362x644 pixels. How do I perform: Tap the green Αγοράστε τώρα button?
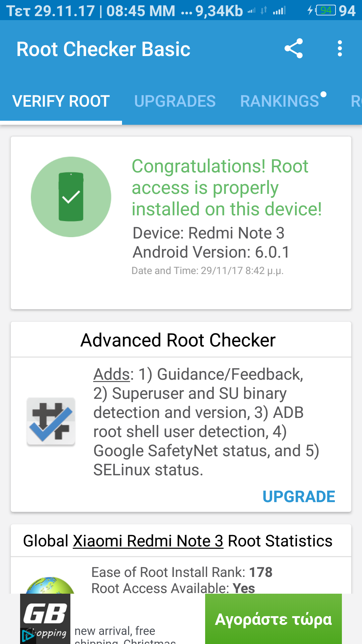click(x=273, y=619)
